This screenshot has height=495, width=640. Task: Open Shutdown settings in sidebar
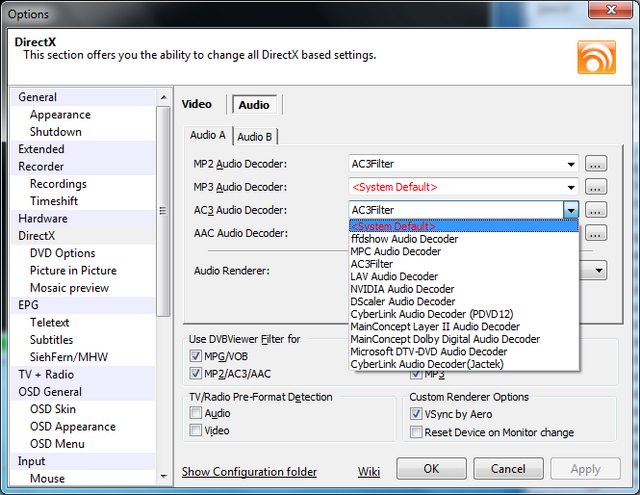point(83,132)
